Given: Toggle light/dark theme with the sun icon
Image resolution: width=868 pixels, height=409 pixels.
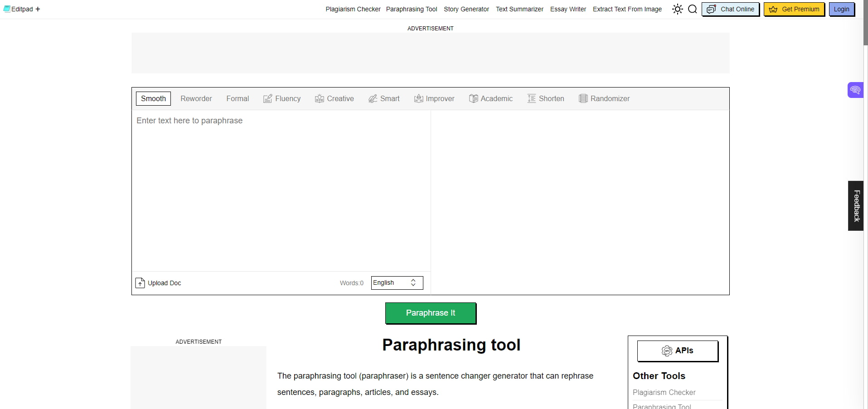Looking at the screenshot, I should [x=677, y=9].
